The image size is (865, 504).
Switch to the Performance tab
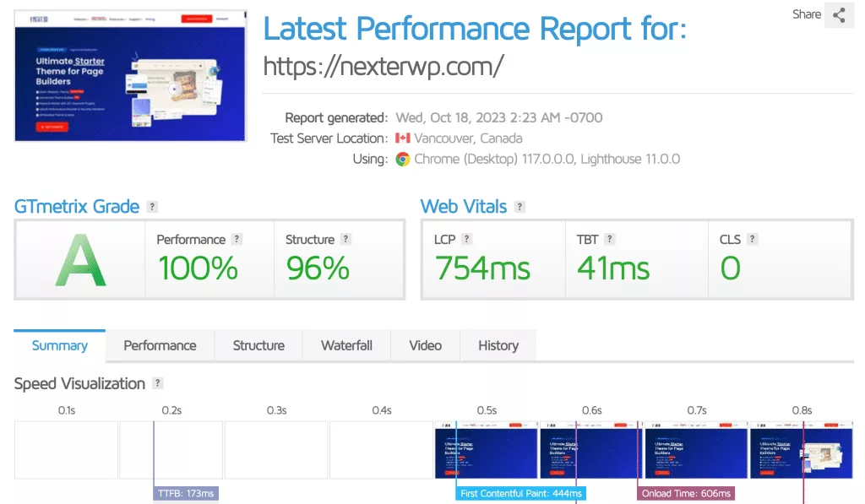pyautogui.click(x=160, y=346)
